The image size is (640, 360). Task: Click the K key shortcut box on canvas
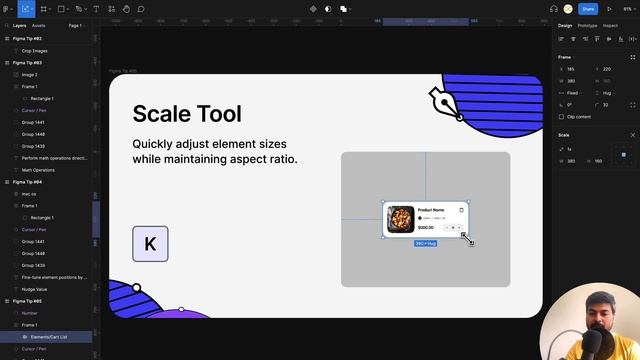point(150,244)
